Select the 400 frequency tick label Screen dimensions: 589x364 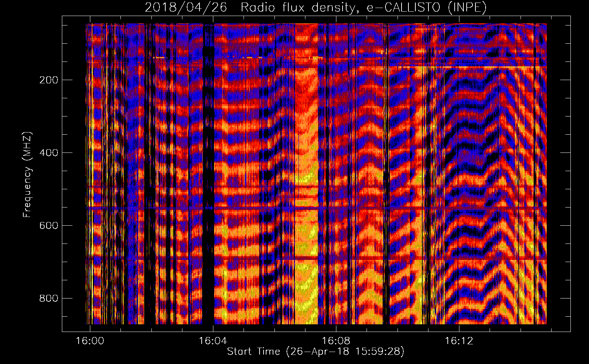(x=49, y=153)
